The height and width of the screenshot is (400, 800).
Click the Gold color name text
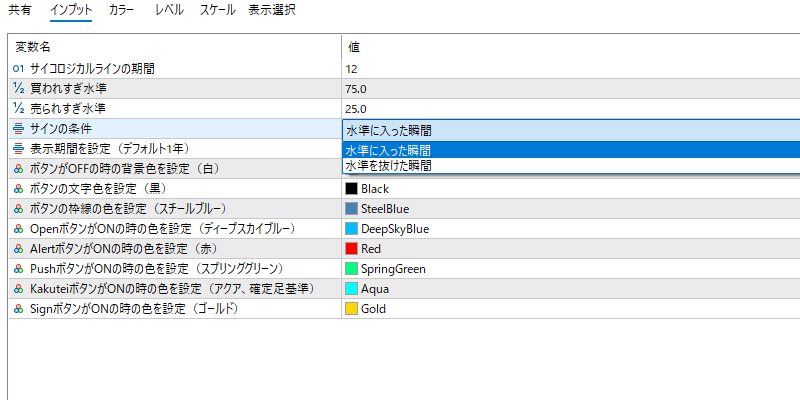(x=373, y=309)
